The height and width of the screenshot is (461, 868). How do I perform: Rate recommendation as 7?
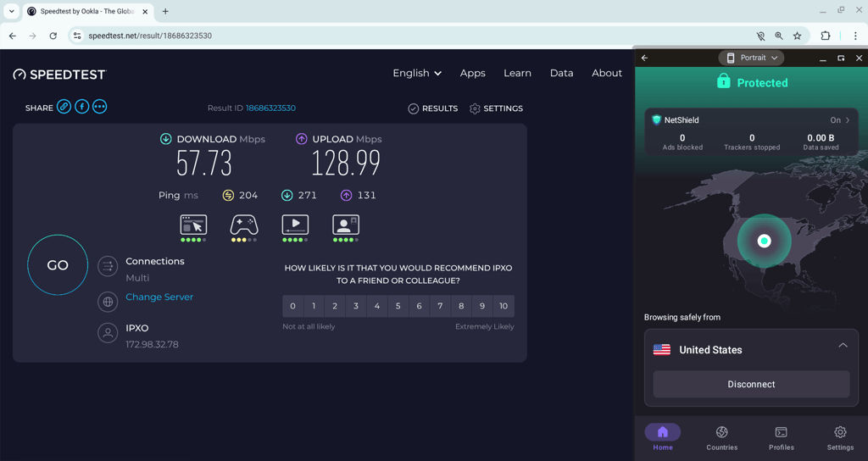440,306
